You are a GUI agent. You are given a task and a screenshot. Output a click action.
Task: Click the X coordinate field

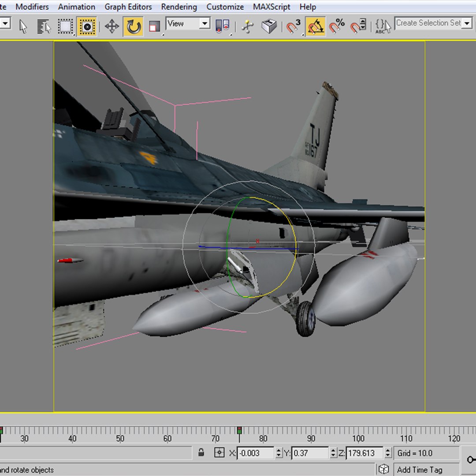(255, 453)
